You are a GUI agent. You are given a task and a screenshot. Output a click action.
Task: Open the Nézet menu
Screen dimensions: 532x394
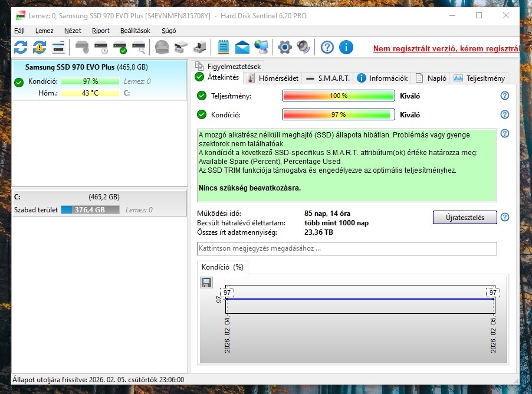(x=73, y=31)
